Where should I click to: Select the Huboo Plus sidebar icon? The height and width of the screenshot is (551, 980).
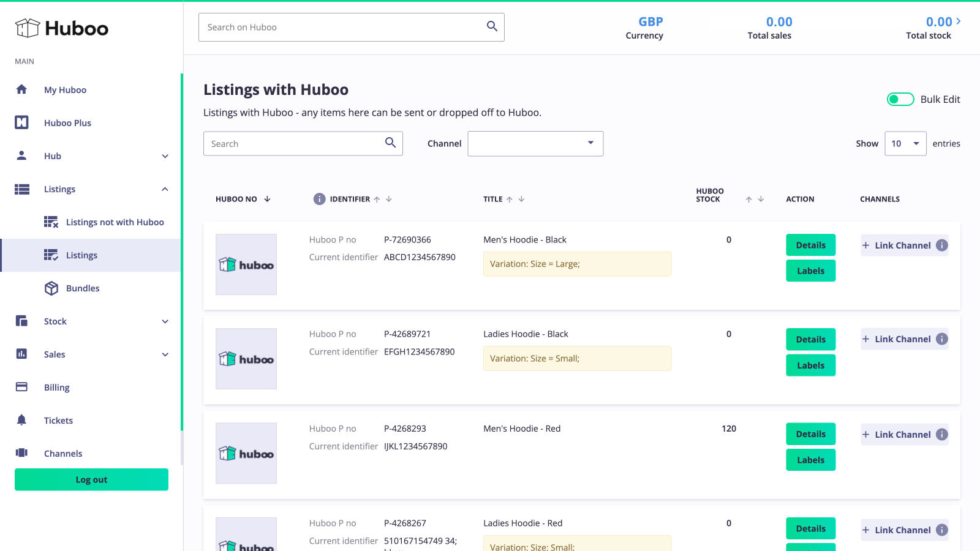(21, 122)
